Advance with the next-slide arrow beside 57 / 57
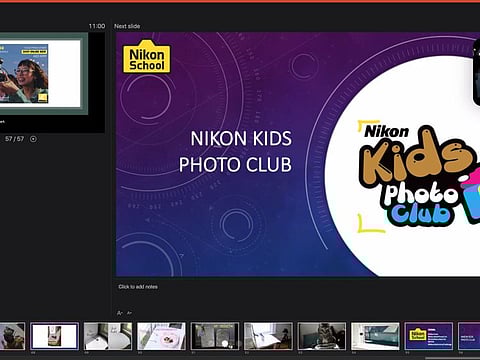This screenshot has height=360, width=480. 33,139
